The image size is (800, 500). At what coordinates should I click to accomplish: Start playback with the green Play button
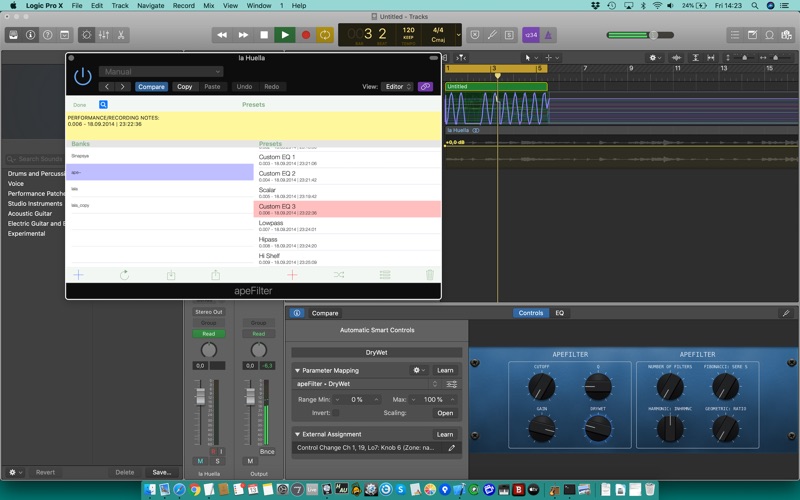point(285,35)
